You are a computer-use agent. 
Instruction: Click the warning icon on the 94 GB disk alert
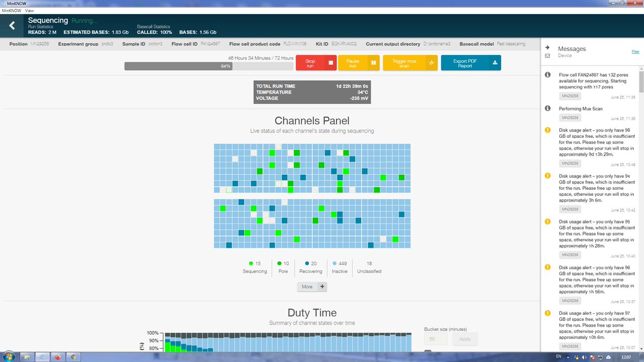pos(547,175)
